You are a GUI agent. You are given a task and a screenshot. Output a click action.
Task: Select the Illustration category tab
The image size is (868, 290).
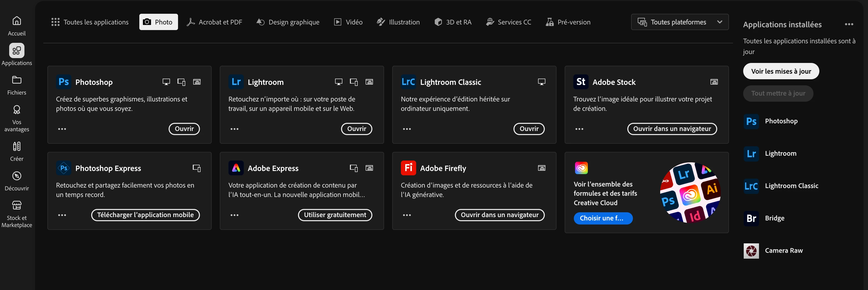point(398,22)
